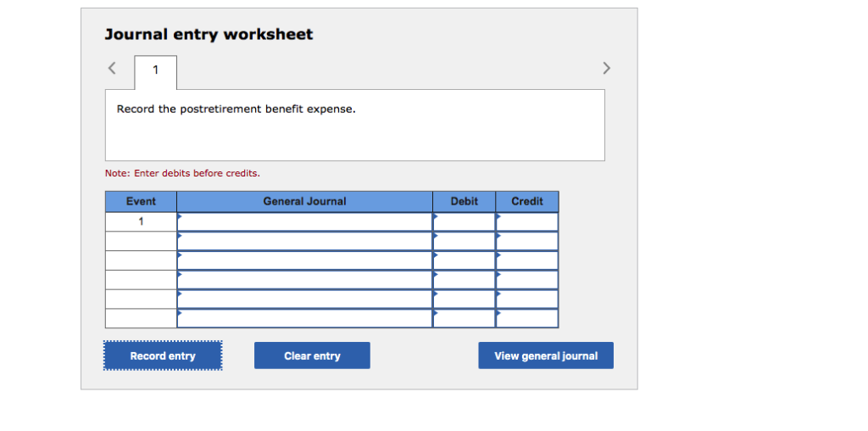Select the 'Journal entry worksheet' heading
The image size is (868, 431).
tap(209, 34)
